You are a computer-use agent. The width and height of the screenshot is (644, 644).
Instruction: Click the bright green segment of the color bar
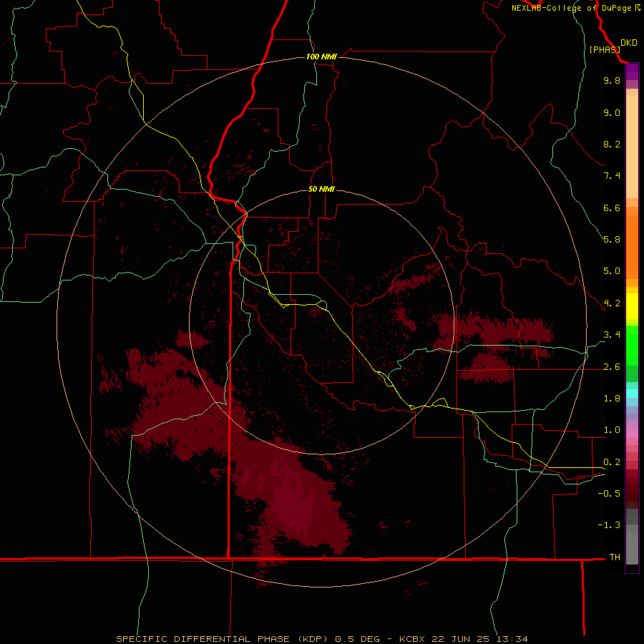[x=632, y=345]
